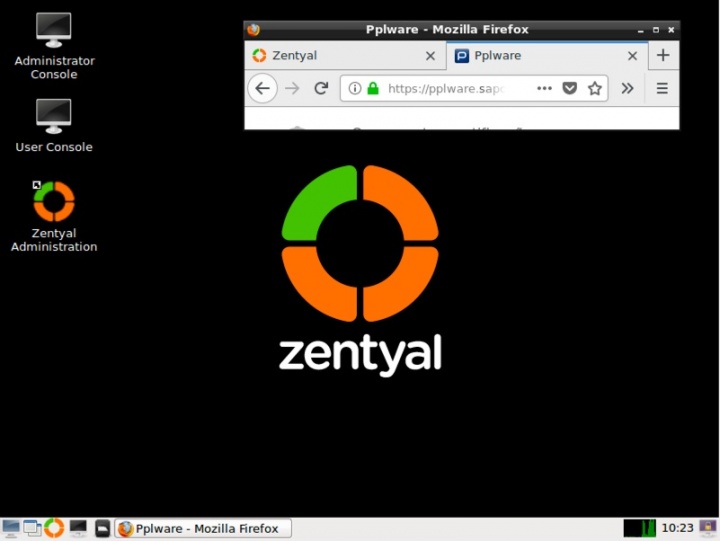Image resolution: width=720 pixels, height=541 pixels.
Task: Expand the toolbar overflow chevron
Action: pos(628,88)
